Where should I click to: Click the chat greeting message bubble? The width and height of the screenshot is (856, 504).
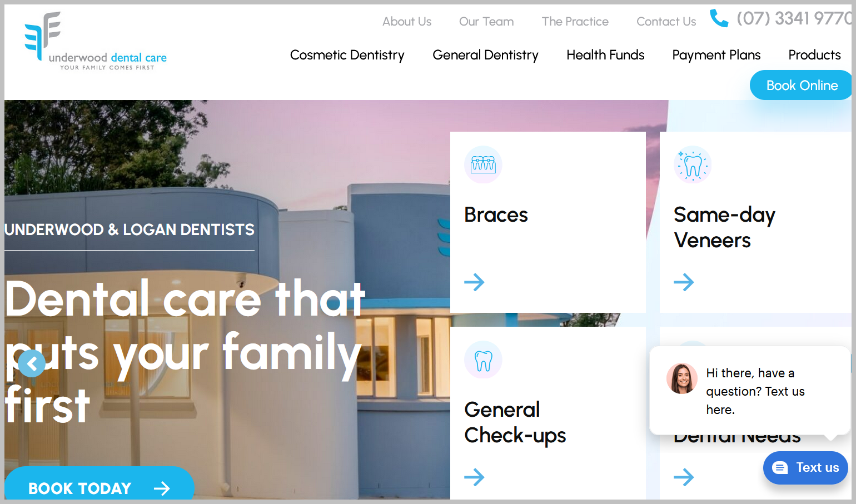pos(750,391)
